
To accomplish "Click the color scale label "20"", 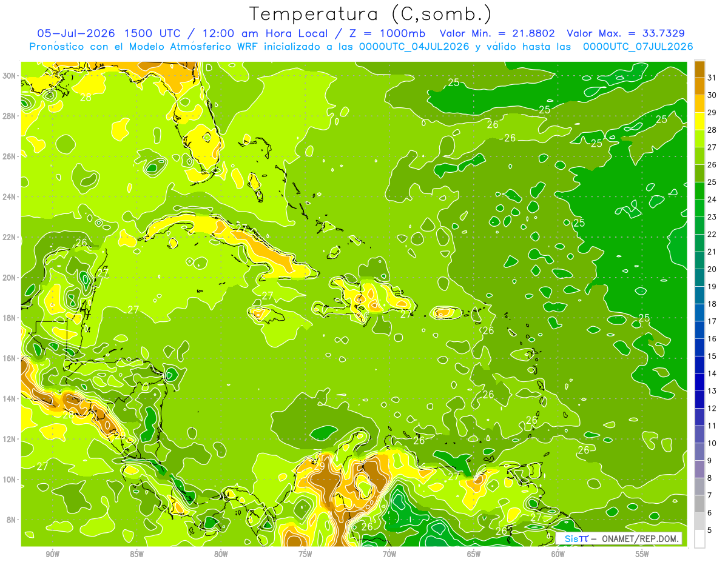I will pyautogui.click(x=712, y=269).
